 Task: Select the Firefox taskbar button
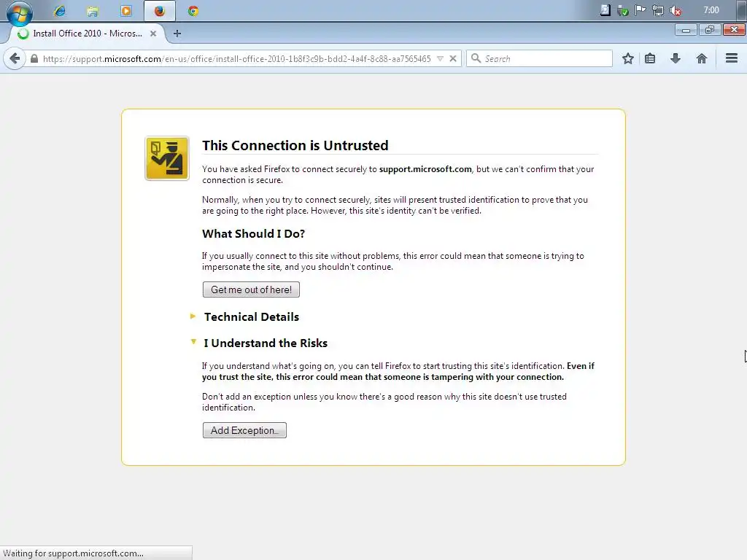160,11
